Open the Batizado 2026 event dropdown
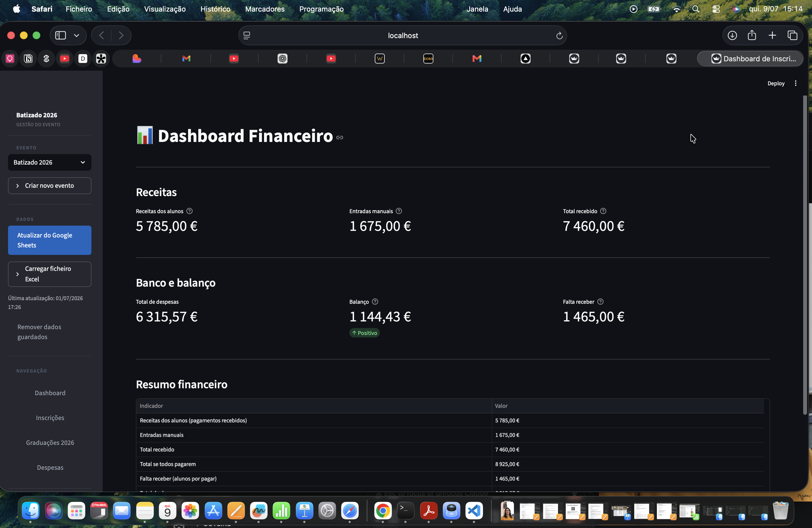The height and width of the screenshot is (528, 812). (49, 162)
